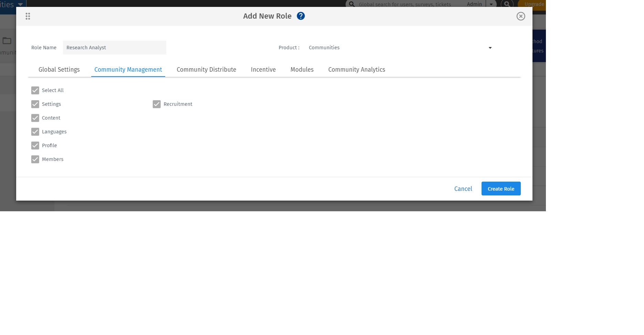Click the Create Role button
This screenshot has width=644, height=335.
click(x=501, y=189)
